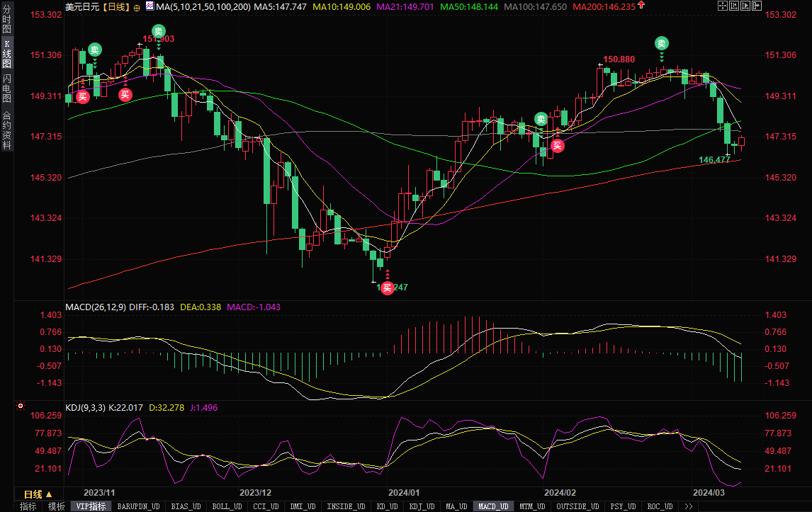Open the 指标 tab
The image size is (812, 512).
(x=28, y=506)
